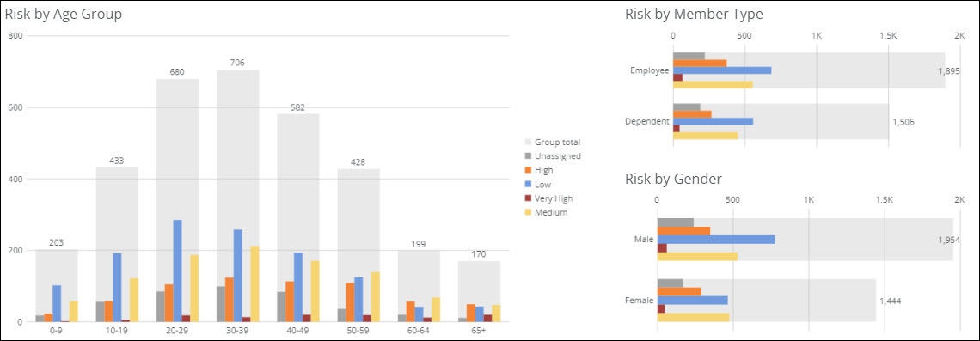Screen dimensions: 980x341
Task: Click the dark red Very High legend swatch
Action: pyautogui.click(x=528, y=198)
